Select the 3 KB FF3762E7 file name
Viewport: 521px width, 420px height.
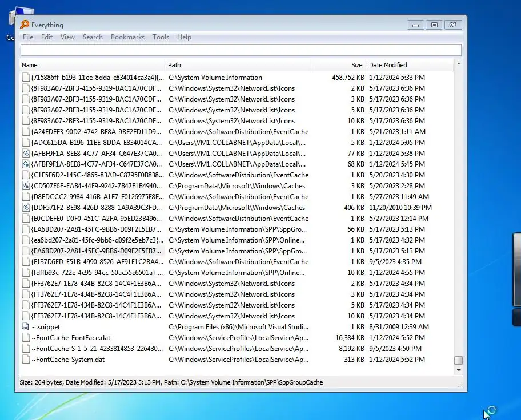click(96, 294)
